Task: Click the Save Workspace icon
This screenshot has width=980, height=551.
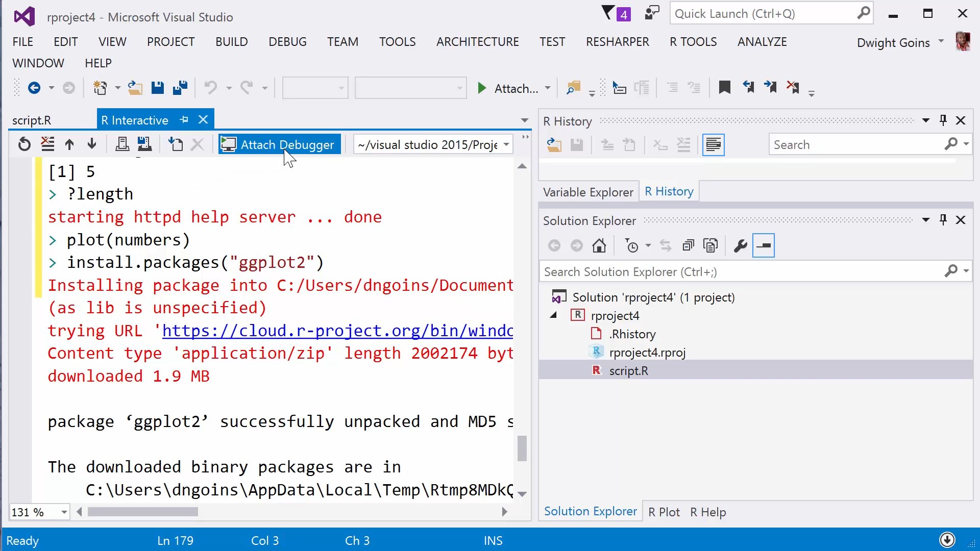Action: coord(144,144)
